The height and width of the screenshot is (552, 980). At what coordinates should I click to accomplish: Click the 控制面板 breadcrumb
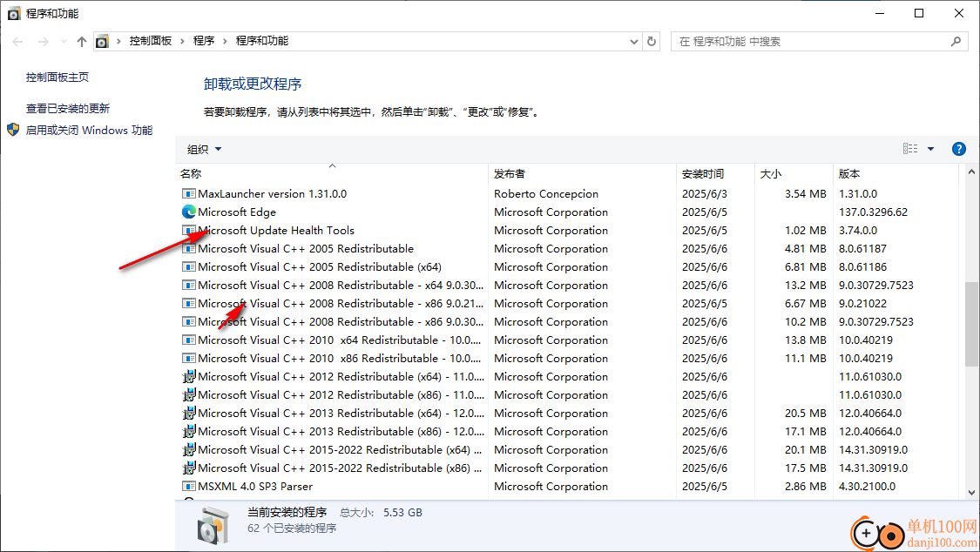pyautogui.click(x=151, y=41)
